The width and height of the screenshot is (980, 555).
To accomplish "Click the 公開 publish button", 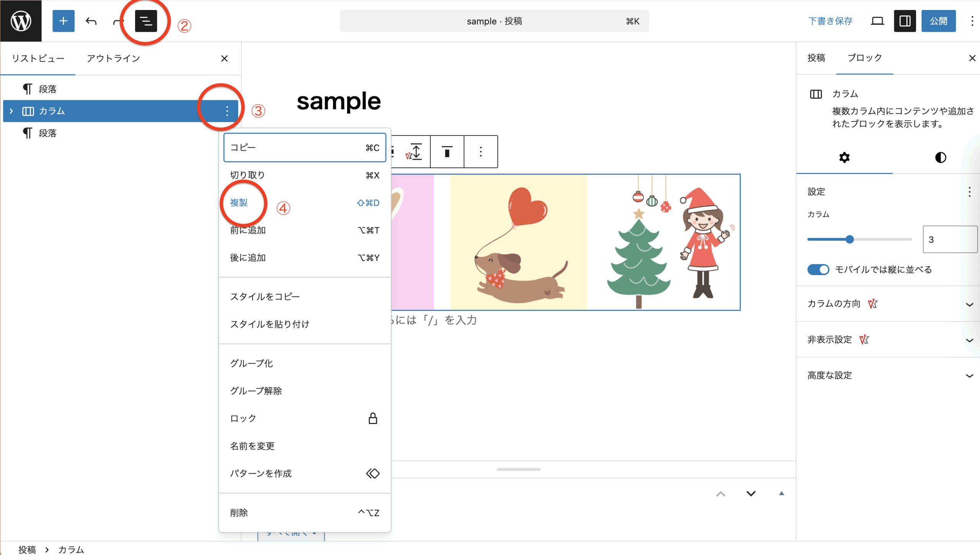I will pyautogui.click(x=938, y=21).
